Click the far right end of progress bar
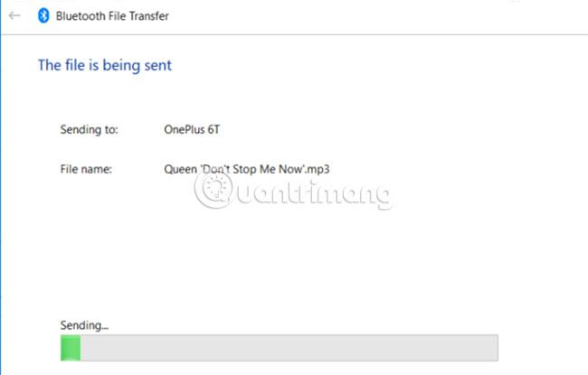This screenshot has width=588, height=375. pos(495,348)
